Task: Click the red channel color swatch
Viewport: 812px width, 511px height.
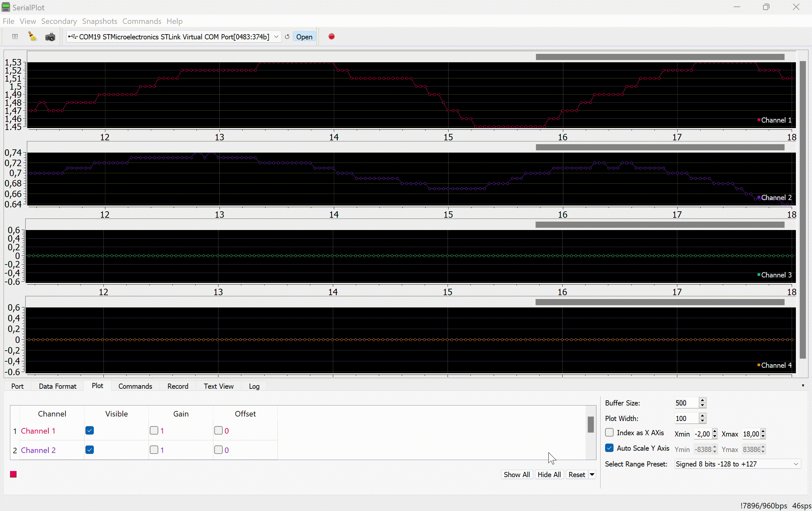Action: pyautogui.click(x=13, y=474)
